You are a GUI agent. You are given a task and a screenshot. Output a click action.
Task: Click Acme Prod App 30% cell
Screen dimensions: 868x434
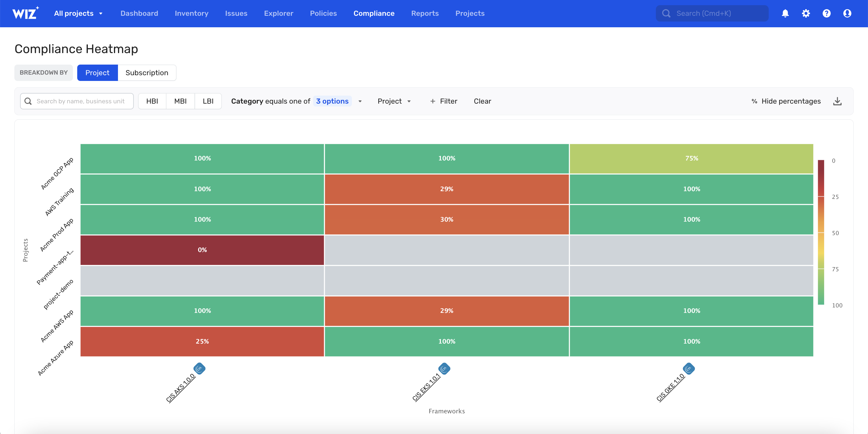click(x=447, y=219)
